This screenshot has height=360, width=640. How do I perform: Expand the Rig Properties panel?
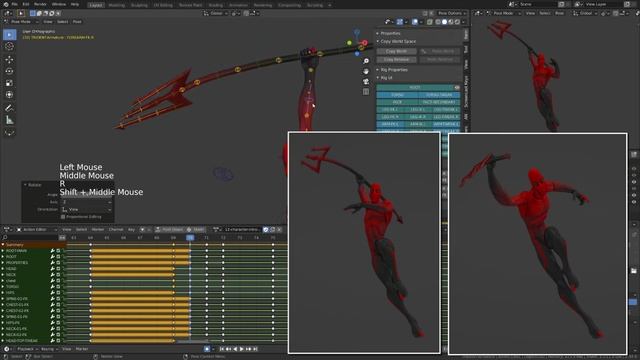pos(378,70)
